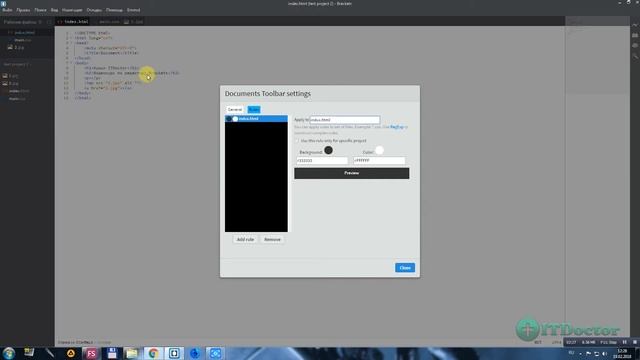Viewport: 640px width, 360px height.
Task: Open the Emmet menu
Action: (x=133, y=10)
